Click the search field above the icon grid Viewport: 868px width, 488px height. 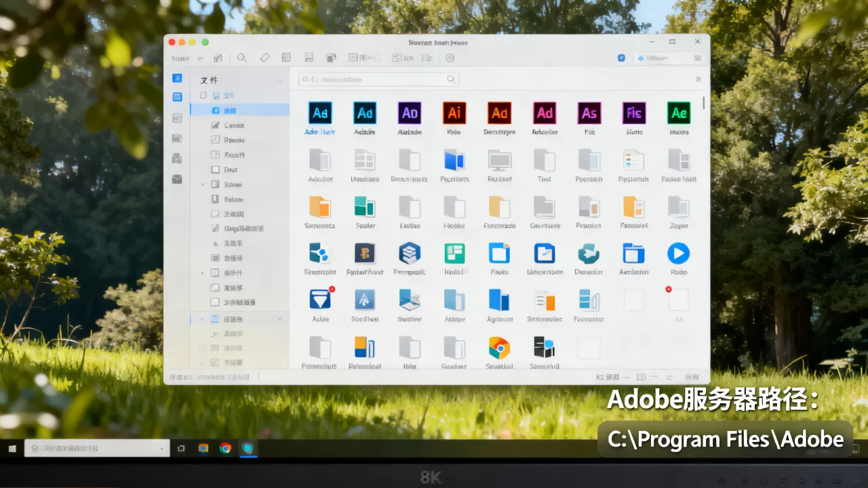[x=378, y=79]
